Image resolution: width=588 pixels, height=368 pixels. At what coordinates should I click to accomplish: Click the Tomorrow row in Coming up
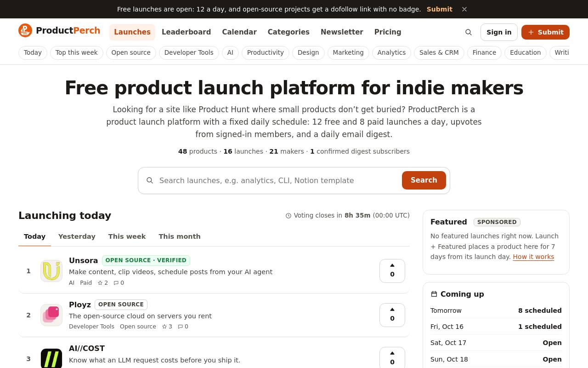pyautogui.click(x=496, y=310)
